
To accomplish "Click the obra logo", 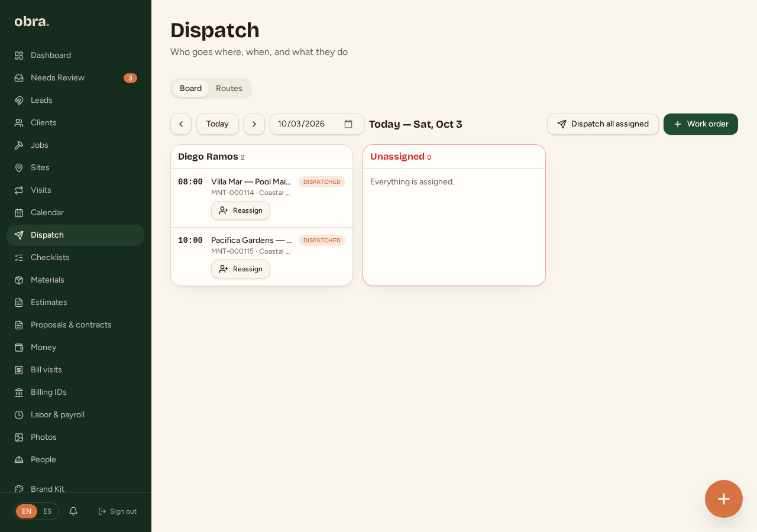I will pyautogui.click(x=32, y=21).
